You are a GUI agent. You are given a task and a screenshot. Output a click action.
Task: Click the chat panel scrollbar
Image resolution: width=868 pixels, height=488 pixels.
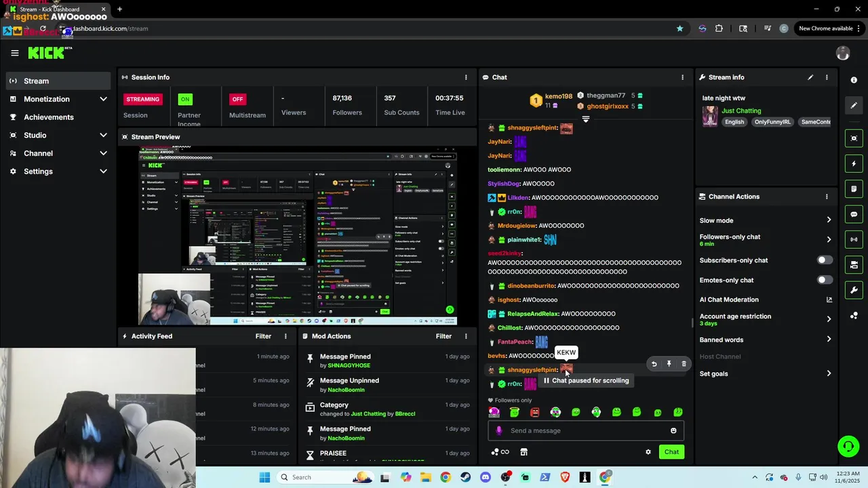click(x=692, y=323)
